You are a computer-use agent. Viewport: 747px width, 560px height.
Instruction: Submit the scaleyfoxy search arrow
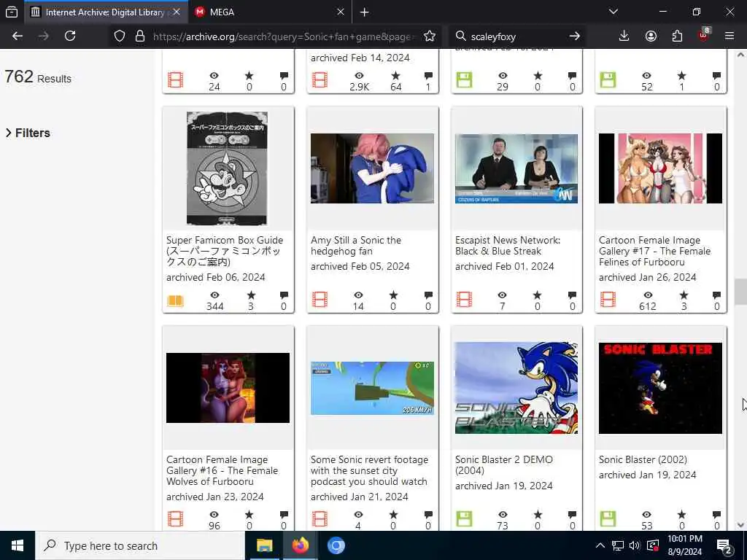pos(575,36)
